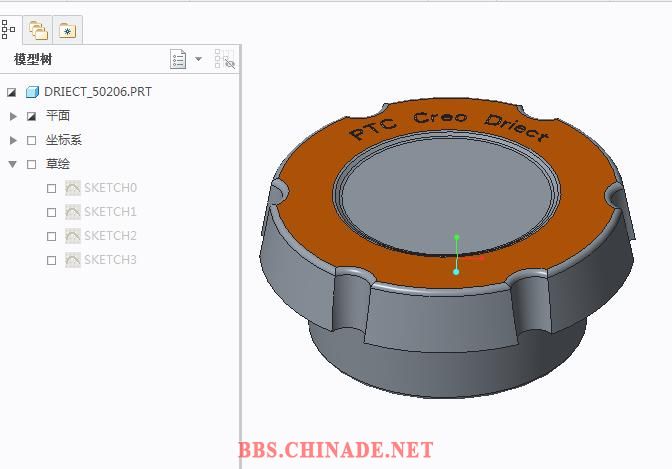Image resolution: width=672 pixels, height=469 pixels.
Task: Collapse the 草绘 node
Action: 13,164
